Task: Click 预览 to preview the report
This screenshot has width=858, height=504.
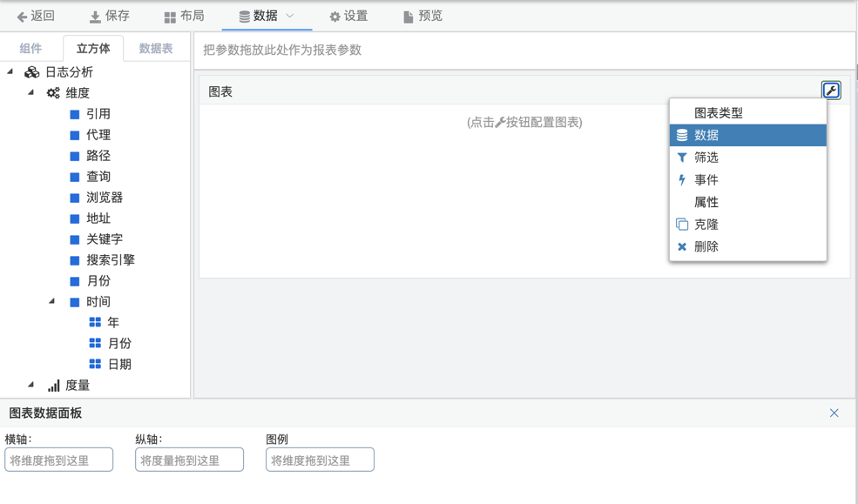Action: coord(422,16)
